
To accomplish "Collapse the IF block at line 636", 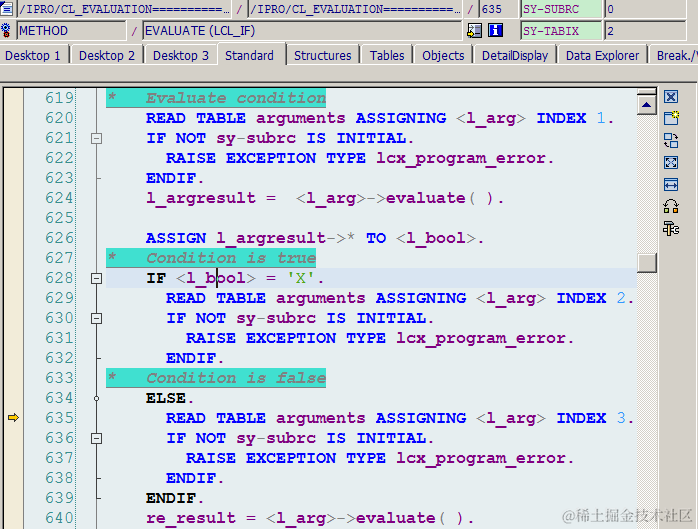I will pyautogui.click(x=96, y=439).
